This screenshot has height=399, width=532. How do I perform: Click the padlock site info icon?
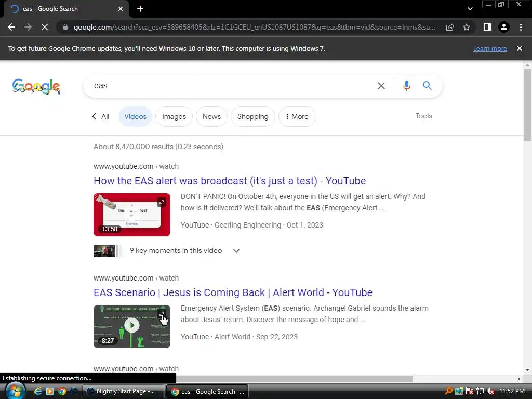[x=65, y=27]
